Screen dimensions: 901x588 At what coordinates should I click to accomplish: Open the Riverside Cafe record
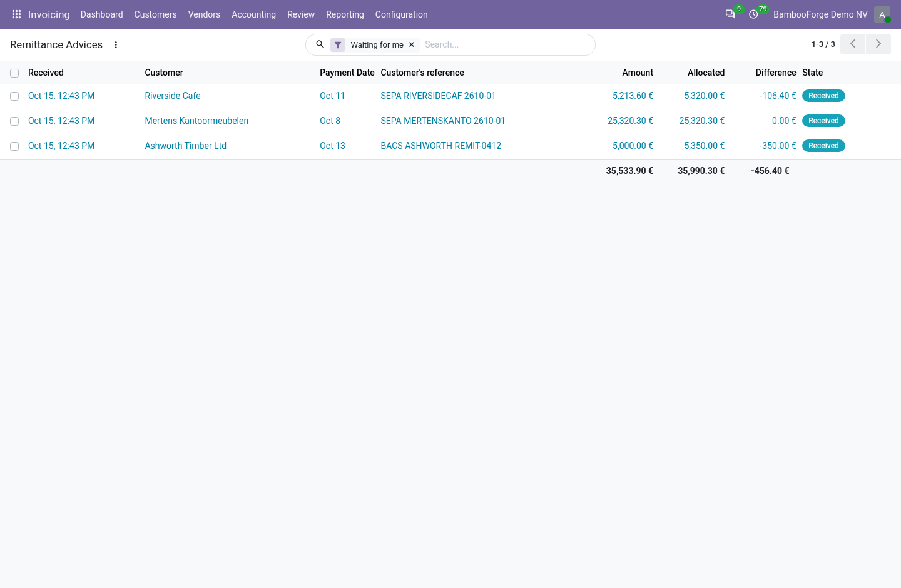pyautogui.click(x=173, y=96)
